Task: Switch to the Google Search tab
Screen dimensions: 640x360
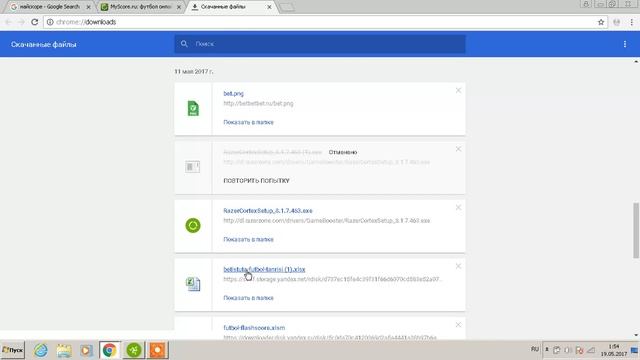Action: point(49,7)
